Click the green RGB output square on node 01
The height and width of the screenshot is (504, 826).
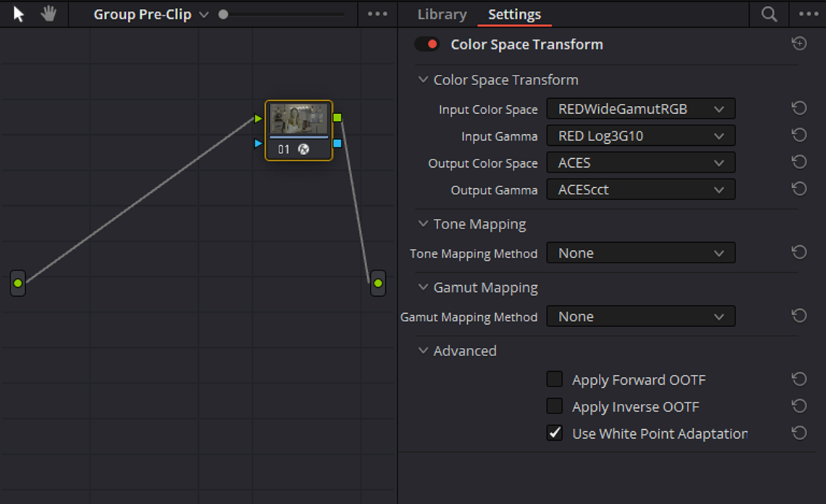(x=337, y=118)
